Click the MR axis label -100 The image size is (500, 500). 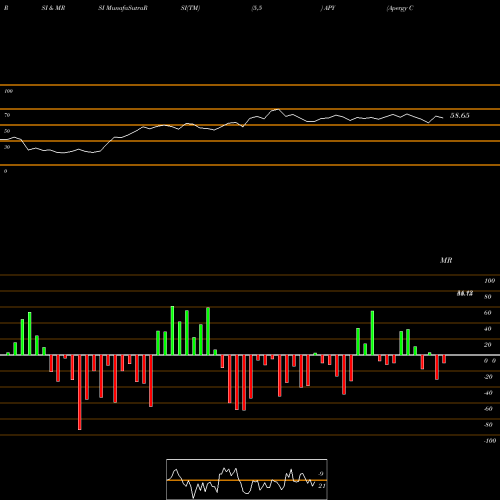click(490, 441)
